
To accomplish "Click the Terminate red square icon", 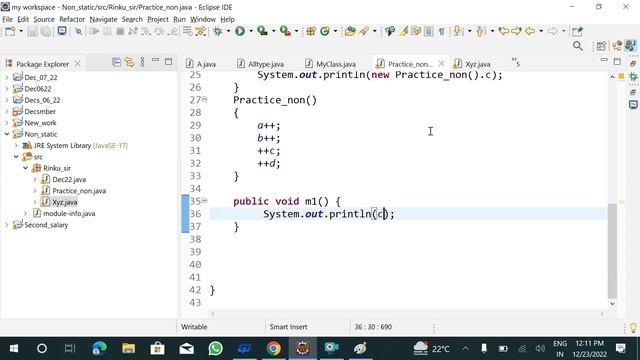I will (120, 31).
